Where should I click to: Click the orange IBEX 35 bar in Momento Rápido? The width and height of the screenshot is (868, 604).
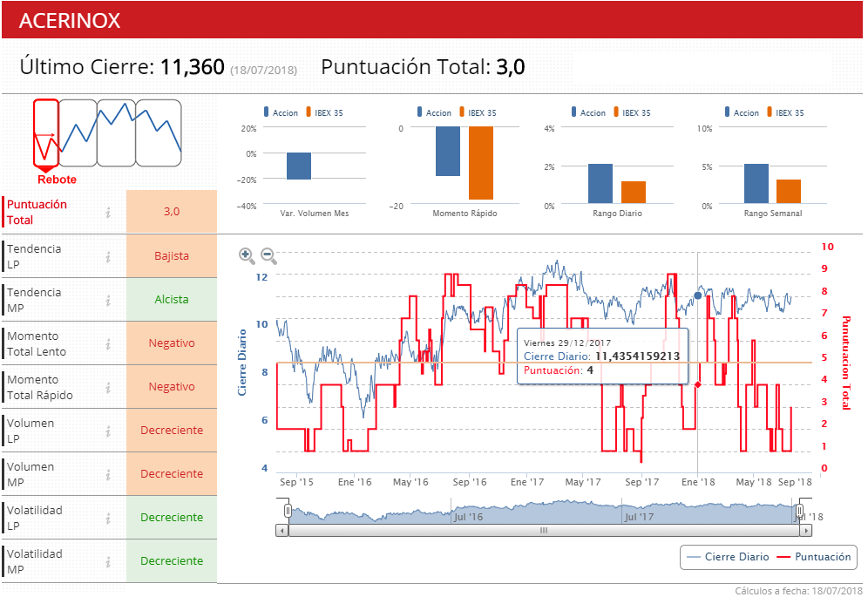coord(481,163)
